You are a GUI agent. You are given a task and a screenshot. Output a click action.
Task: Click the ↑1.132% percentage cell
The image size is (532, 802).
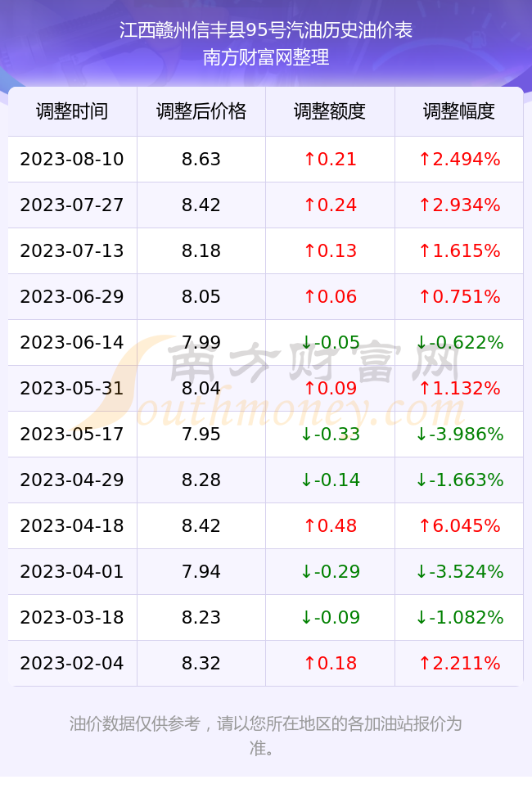pos(459,388)
